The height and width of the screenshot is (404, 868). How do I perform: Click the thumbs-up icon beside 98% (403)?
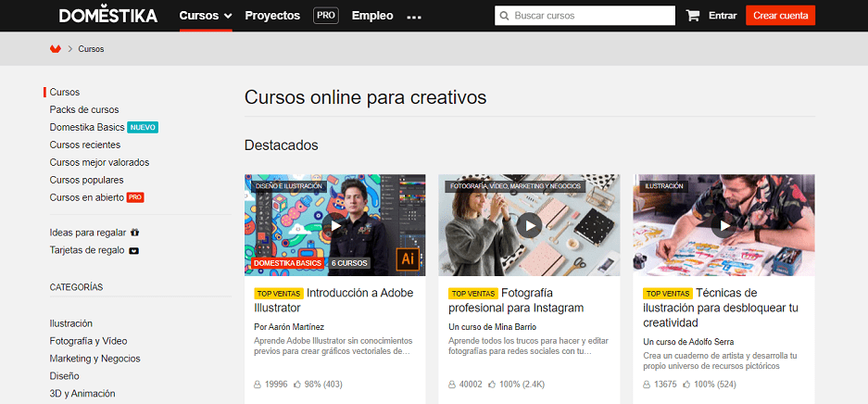297,384
